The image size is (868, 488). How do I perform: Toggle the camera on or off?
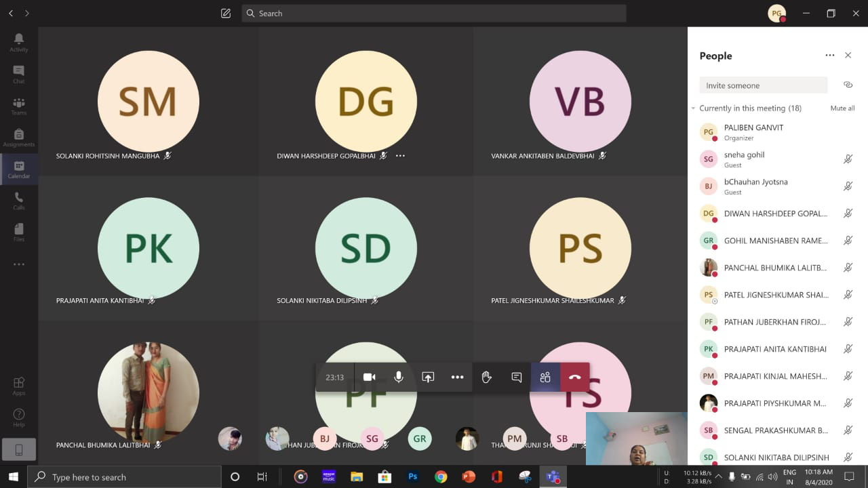369,378
